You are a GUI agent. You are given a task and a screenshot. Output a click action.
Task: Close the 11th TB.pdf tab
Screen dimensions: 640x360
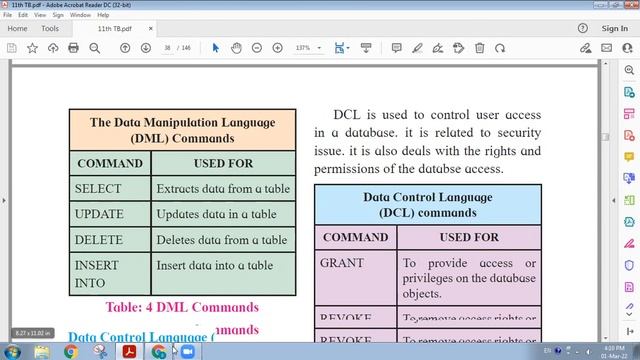point(151,29)
